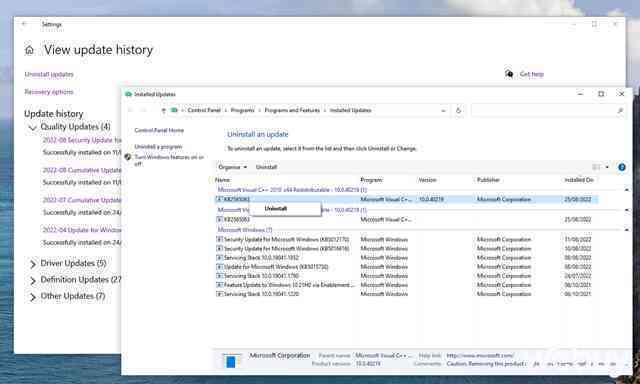Click the Get help icon

click(x=509, y=73)
